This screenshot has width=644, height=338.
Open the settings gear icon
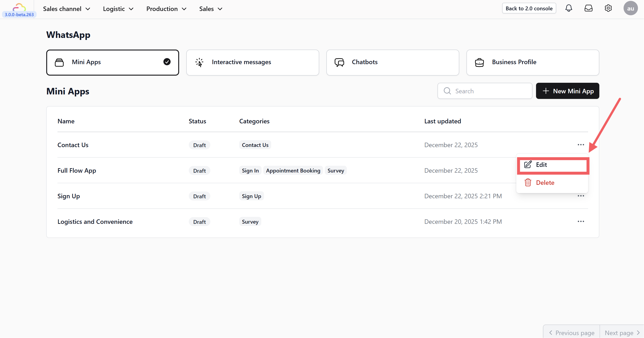point(608,8)
